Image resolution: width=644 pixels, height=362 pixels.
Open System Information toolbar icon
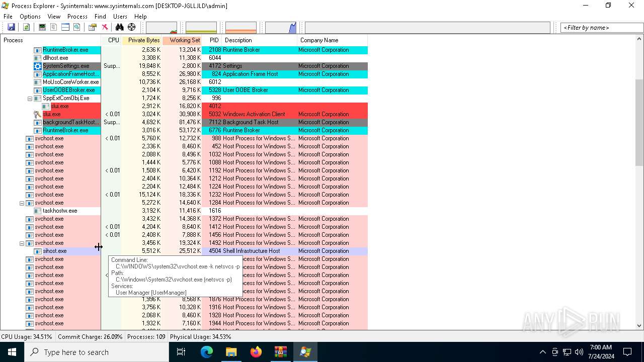click(42, 27)
